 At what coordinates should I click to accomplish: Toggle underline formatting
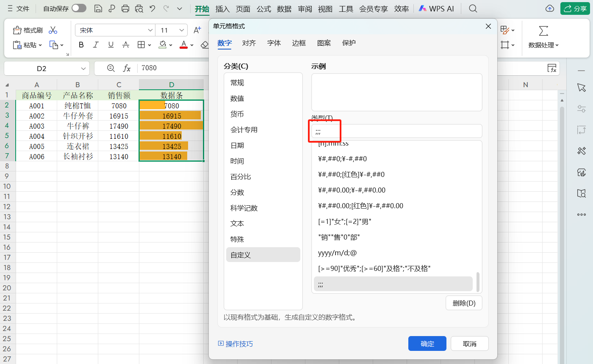click(111, 44)
